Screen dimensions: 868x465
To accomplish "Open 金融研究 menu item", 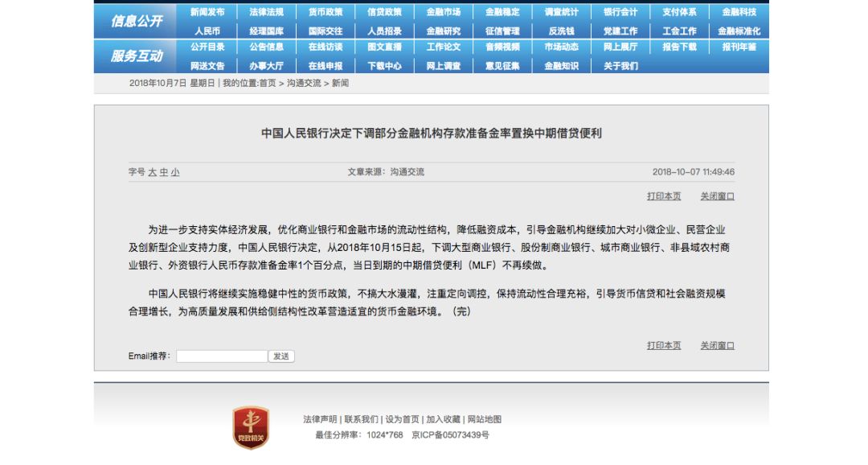I will pos(444,31).
